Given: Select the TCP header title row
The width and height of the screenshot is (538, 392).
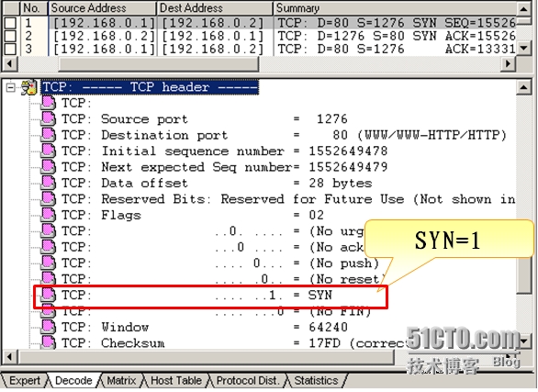Looking at the screenshot, I should click(x=150, y=87).
